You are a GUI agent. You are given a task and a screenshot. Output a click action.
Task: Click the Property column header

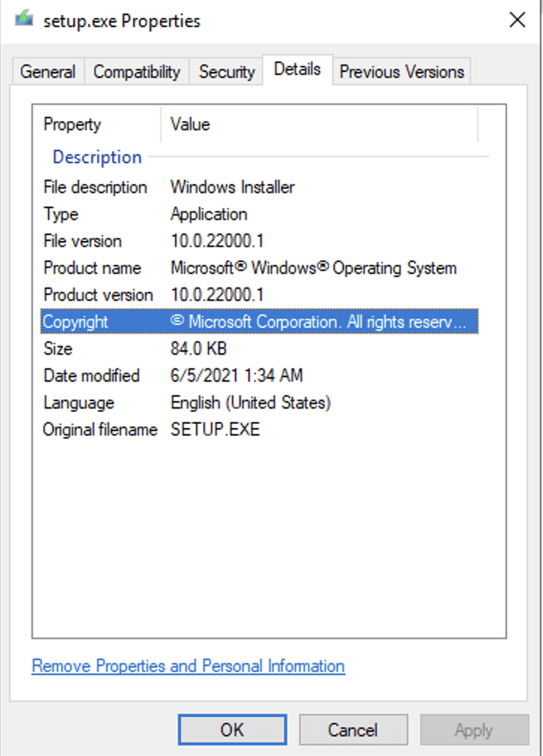(72, 124)
